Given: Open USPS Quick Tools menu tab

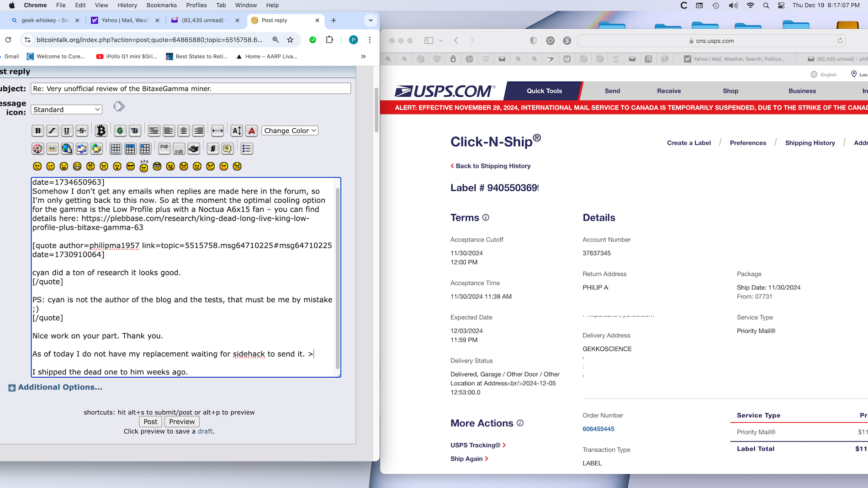Looking at the screenshot, I should (x=544, y=91).
